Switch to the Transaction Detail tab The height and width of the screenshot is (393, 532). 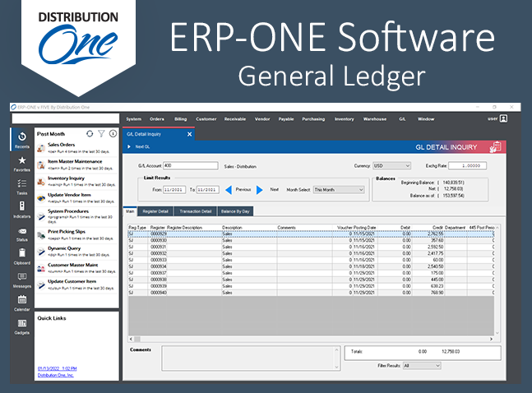pyautogui.click(x=196, y=211)
